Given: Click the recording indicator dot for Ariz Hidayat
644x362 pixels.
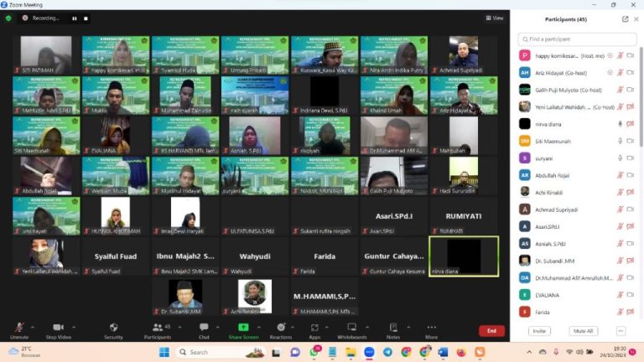Looking at the screenshot, I should [x=610, y=73].
